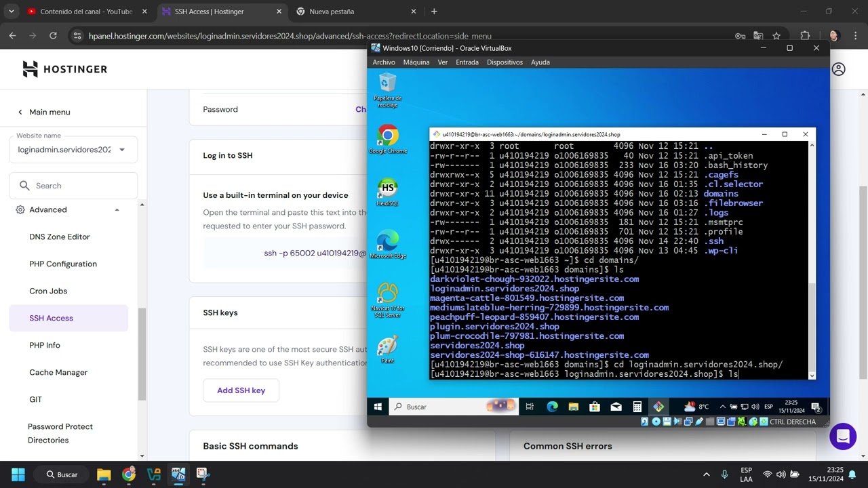Open Dispositivos menu in VirtualBox
Image resolution: width=868 pixels, height=488 pixels.
click(x=505, y=62)
